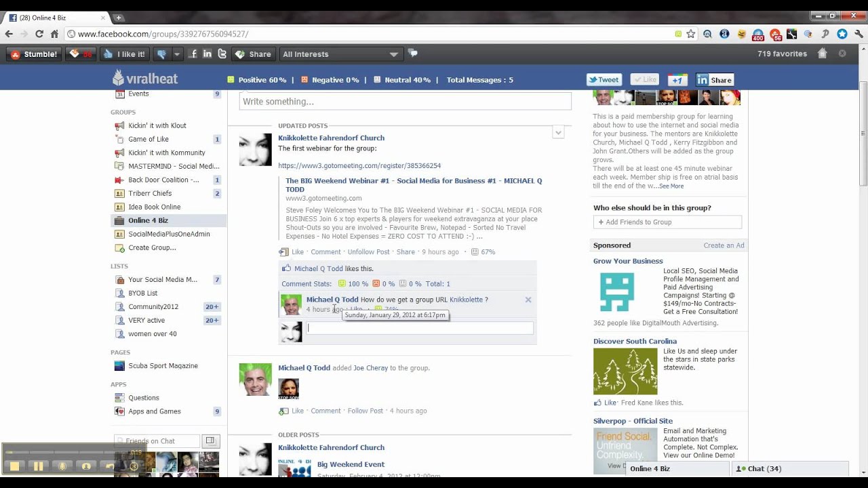Open the Chat (34) tab
Screen dimensions: 868x488
click(x=791, y=469)
